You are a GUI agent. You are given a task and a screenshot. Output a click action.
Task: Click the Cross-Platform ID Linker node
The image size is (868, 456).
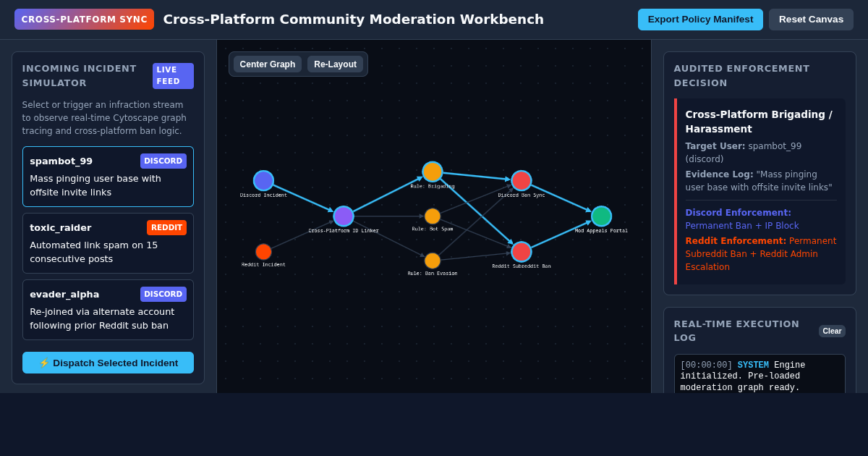point(344,216)
